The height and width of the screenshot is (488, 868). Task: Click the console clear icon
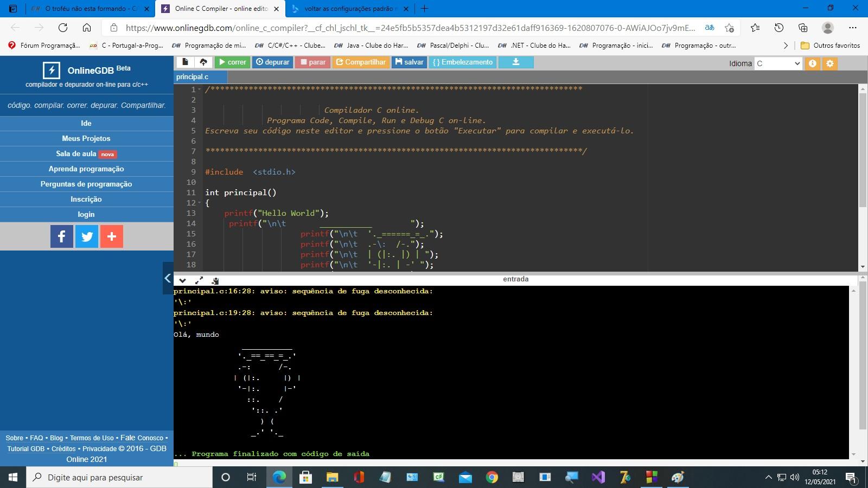(x=215, y=280)
